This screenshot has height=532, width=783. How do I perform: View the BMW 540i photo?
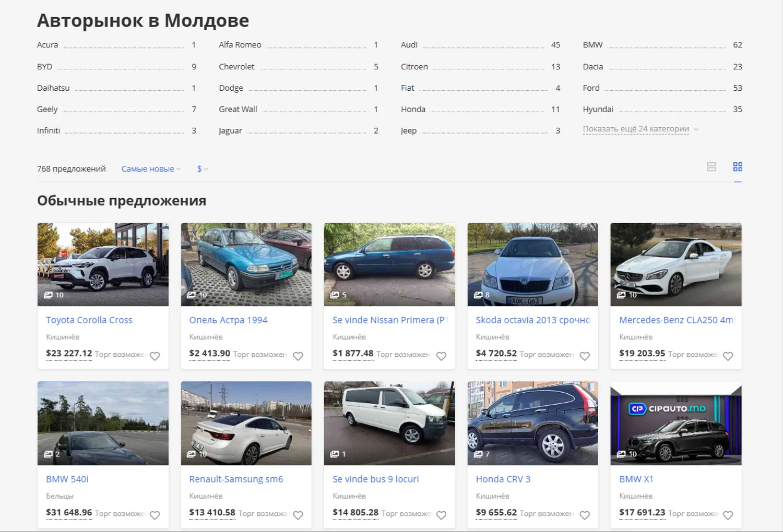[x=103, y=424]
